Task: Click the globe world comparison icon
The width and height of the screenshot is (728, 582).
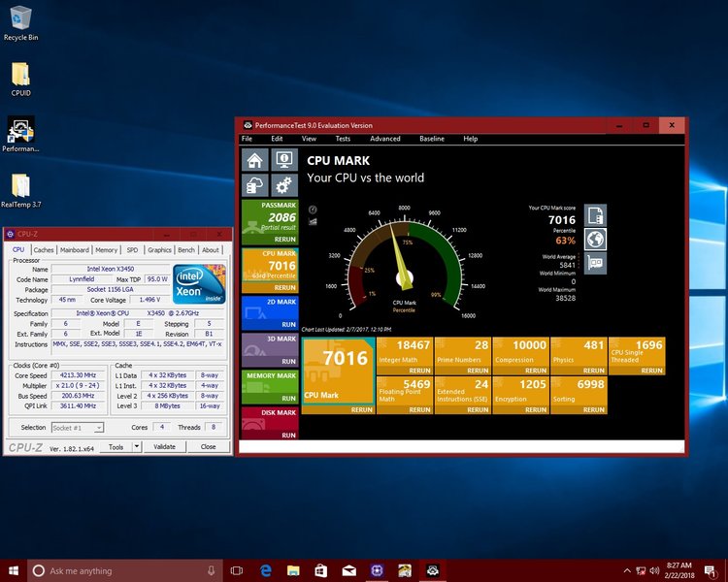Action: click(595, 240)
